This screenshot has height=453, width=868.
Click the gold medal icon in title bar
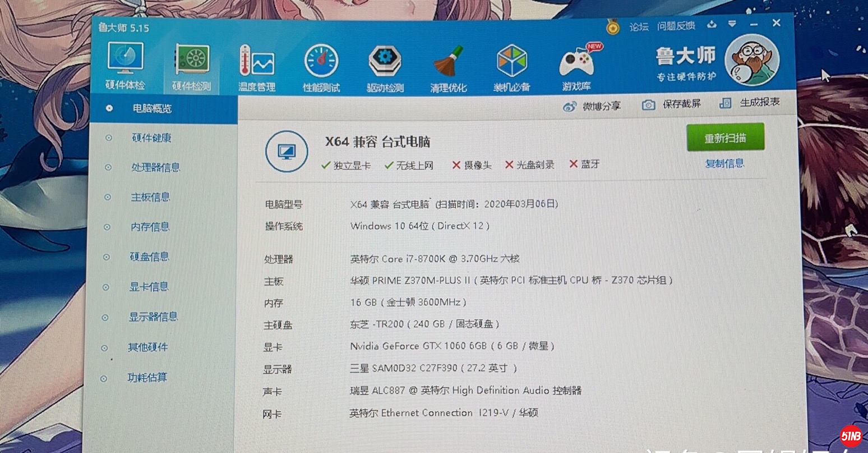click(x=613, y=26)
